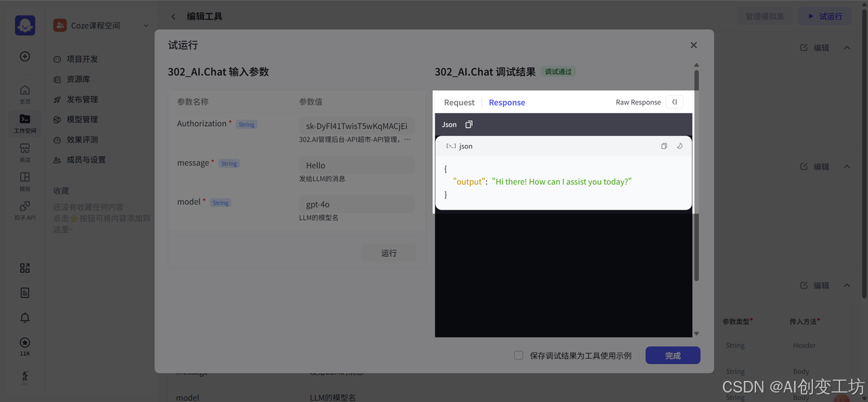The width and height of the screenshot is (868, 402).
Task: Click the Raw Response label
Action: 638,102
